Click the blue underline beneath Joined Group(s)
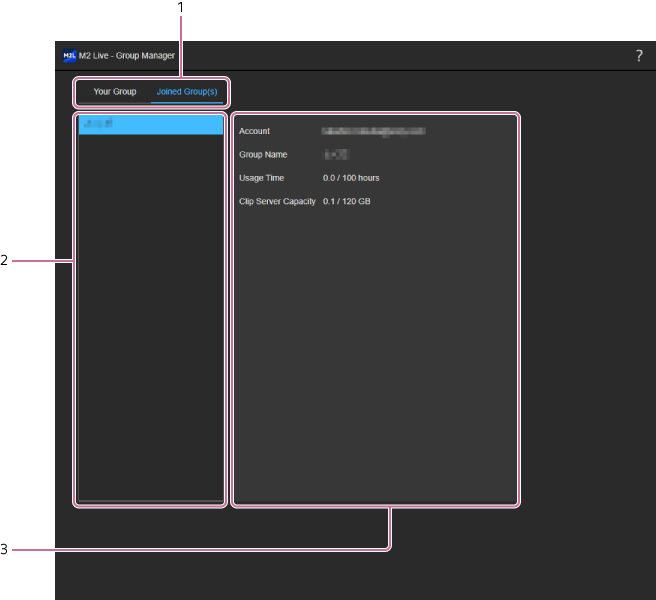The image size is (656, 600). pyautogui.click(x=187, y=103)
